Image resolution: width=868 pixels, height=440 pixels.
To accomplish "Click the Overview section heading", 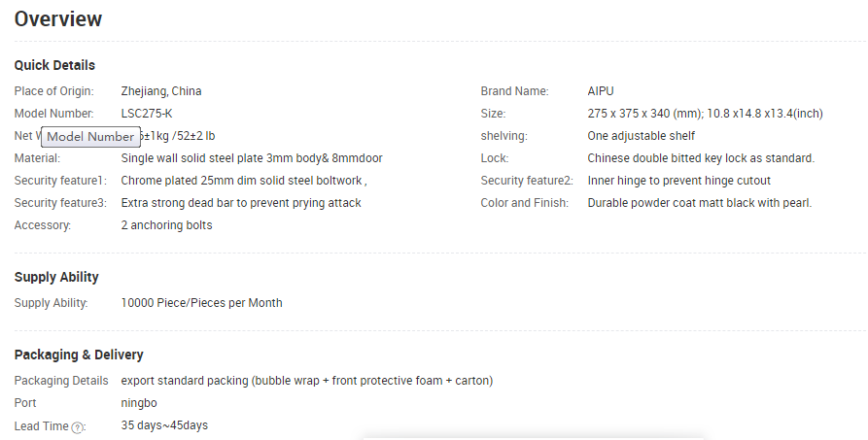I will (x=58, y=19).
